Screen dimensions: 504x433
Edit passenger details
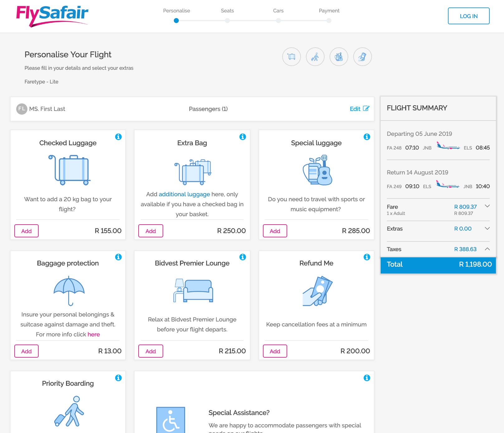coord(359,109)
